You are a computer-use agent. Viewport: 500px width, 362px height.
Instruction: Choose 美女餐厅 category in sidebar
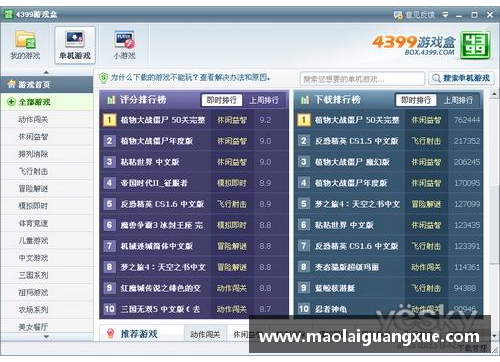coord(47,327)
